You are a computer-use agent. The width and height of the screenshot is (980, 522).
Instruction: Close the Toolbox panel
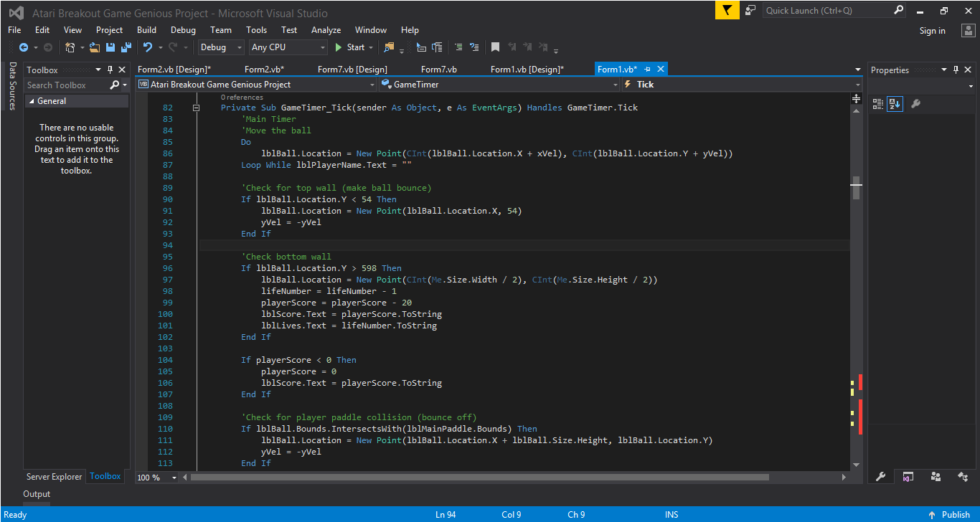pos(121,70)
